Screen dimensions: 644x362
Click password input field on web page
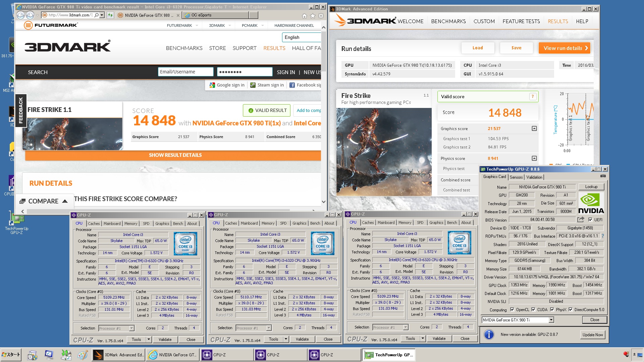(x=245, y=72)
